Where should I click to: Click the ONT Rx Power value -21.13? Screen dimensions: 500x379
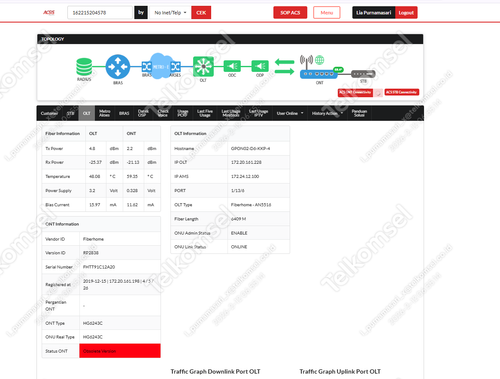coord(133,162)
